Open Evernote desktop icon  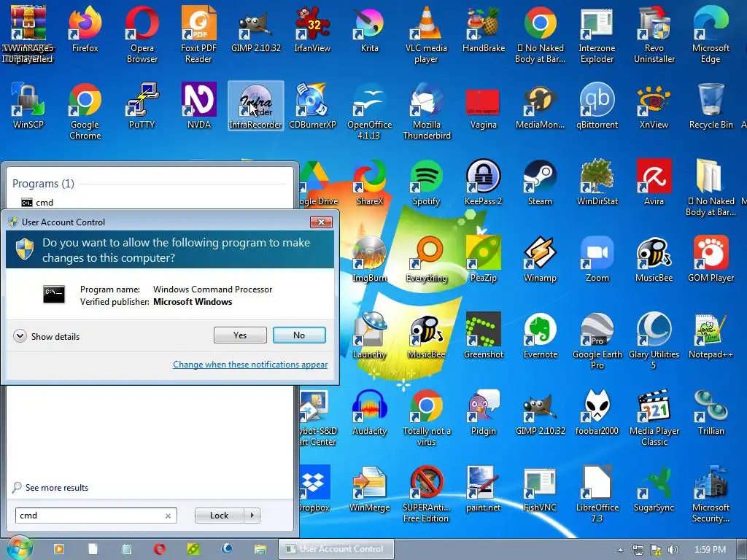click(x=540, y=335)
